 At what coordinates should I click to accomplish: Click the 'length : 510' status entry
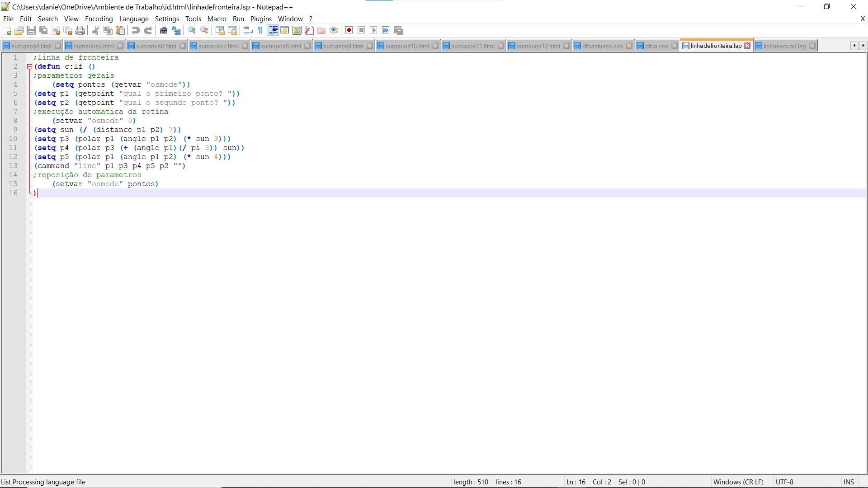coord(471,482)
